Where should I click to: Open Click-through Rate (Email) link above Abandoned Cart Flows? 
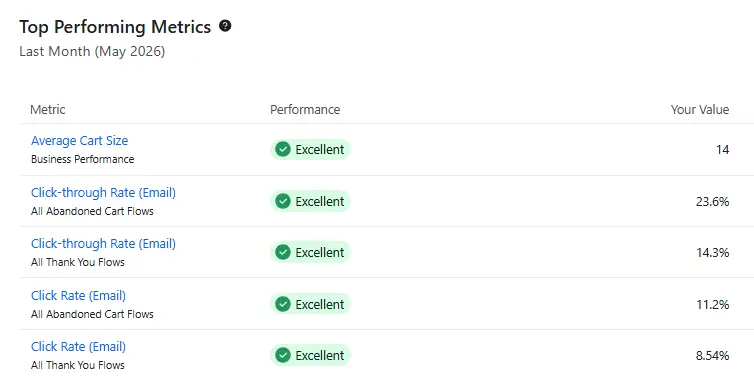pos(103,192)
